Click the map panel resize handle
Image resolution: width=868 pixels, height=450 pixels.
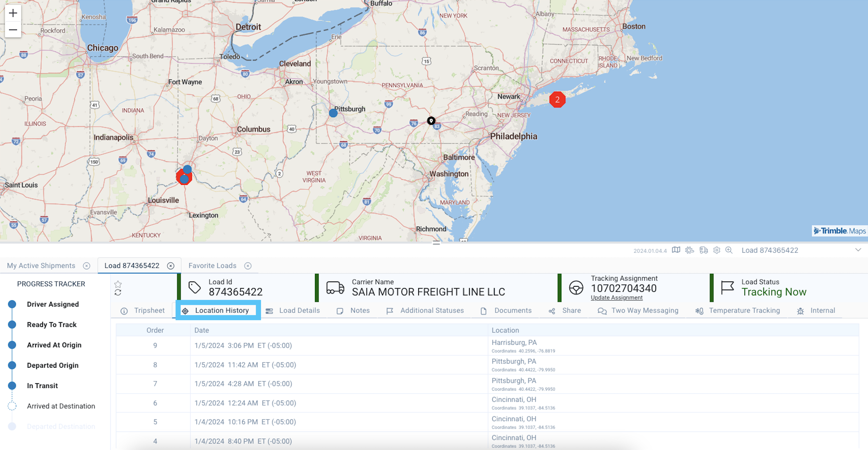tap(436, 243)
